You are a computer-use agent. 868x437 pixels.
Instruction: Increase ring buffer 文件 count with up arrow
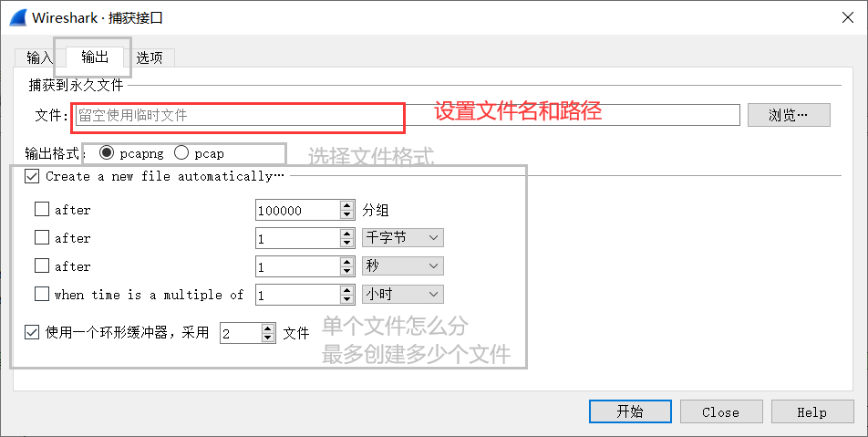click(x=268, y=328)
